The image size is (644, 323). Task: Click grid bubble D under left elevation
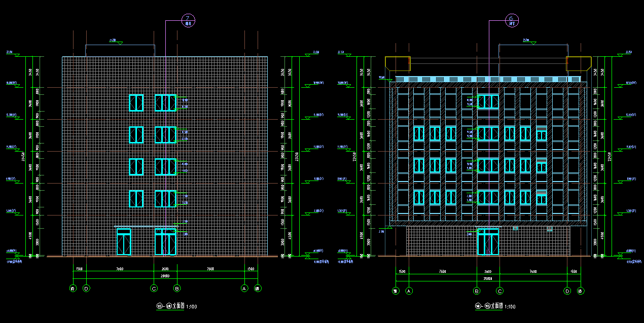(86, 289)
